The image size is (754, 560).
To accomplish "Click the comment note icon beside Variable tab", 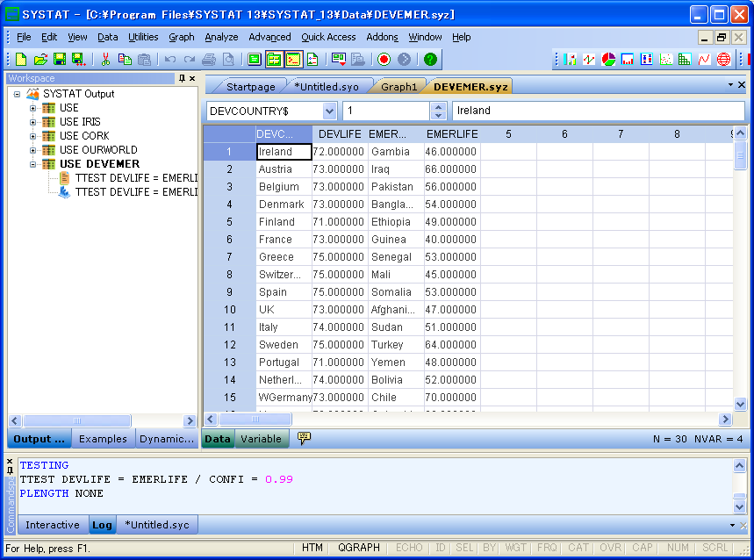I will tap(304, 438).
